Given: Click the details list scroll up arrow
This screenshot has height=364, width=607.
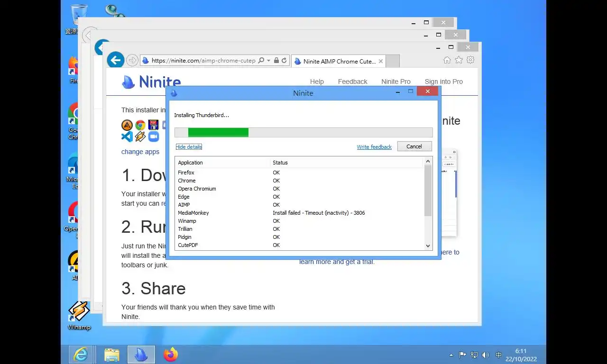Looking at the screenshot, I should point(428,161).
